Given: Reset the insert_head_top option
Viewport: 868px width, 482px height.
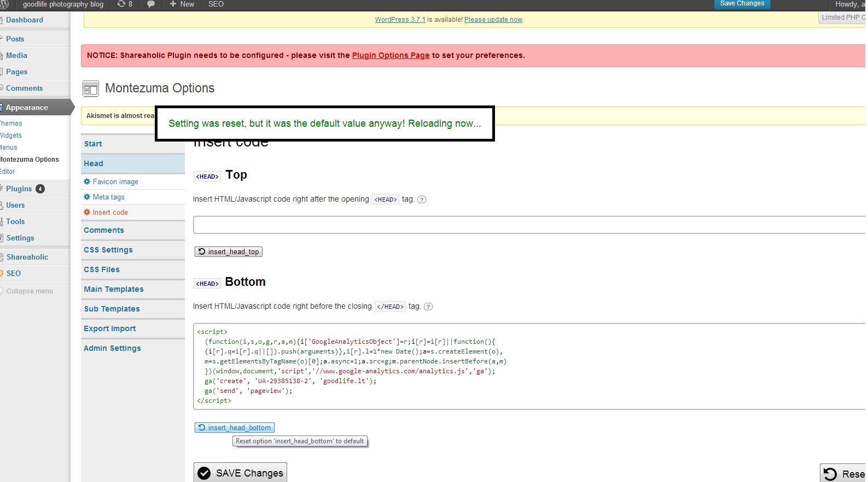Looking at the screenshot, I should click(x=229, y=251).
